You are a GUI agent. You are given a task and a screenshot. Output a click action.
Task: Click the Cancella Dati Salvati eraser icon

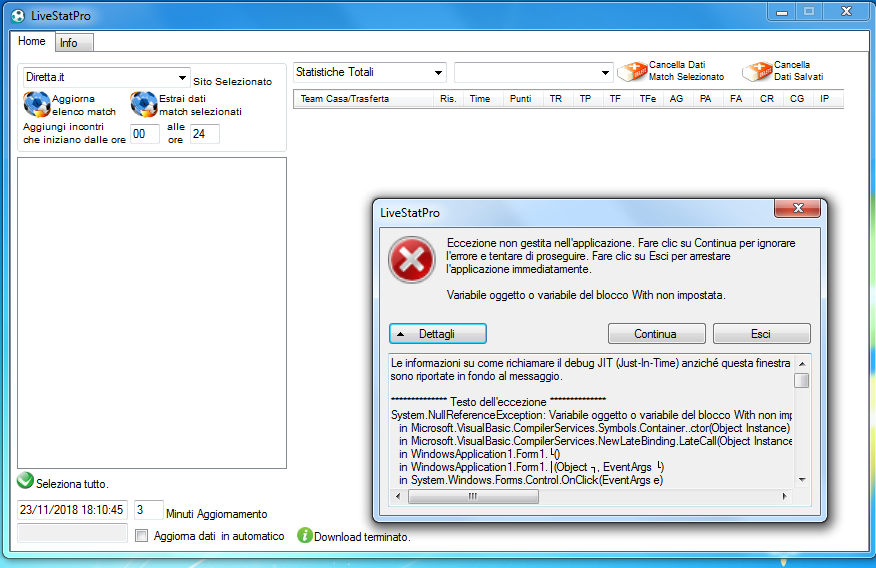(x=757, y=71)
